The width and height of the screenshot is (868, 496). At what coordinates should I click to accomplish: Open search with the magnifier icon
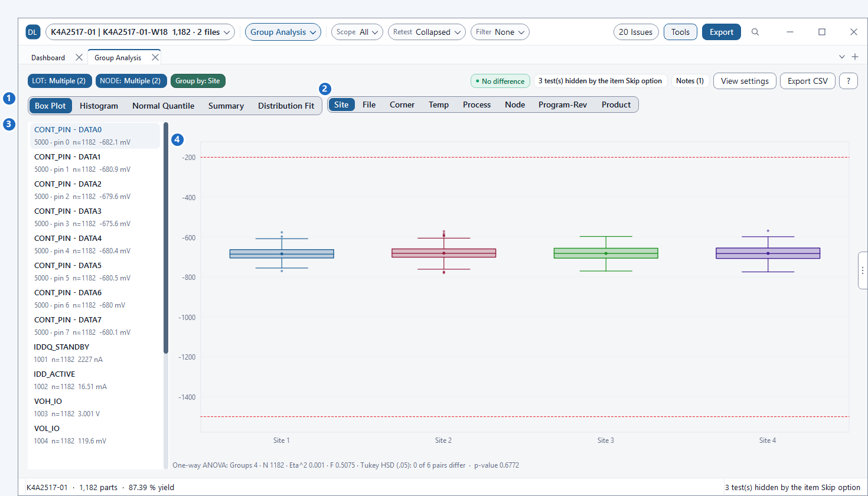755,32
